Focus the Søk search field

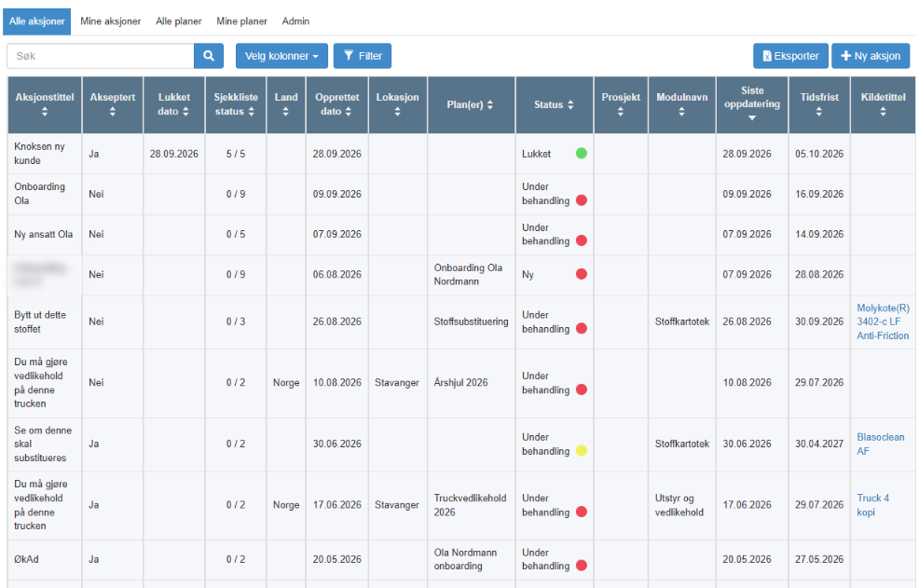click(101, 56)
